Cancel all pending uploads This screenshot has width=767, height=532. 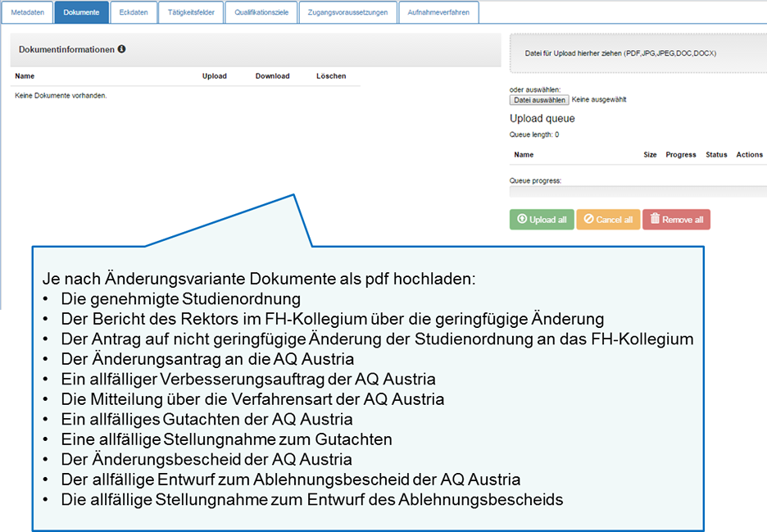click(x=607, y=219)
